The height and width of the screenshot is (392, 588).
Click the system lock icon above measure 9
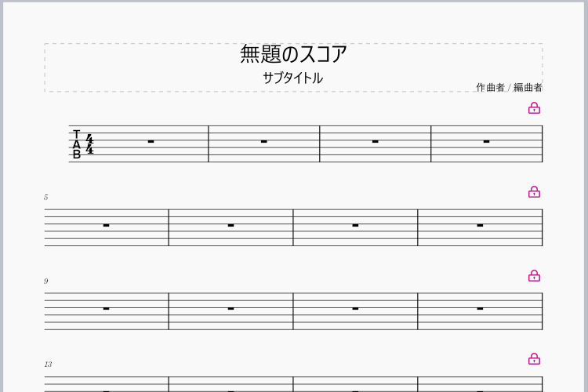(x=534, y=276)
